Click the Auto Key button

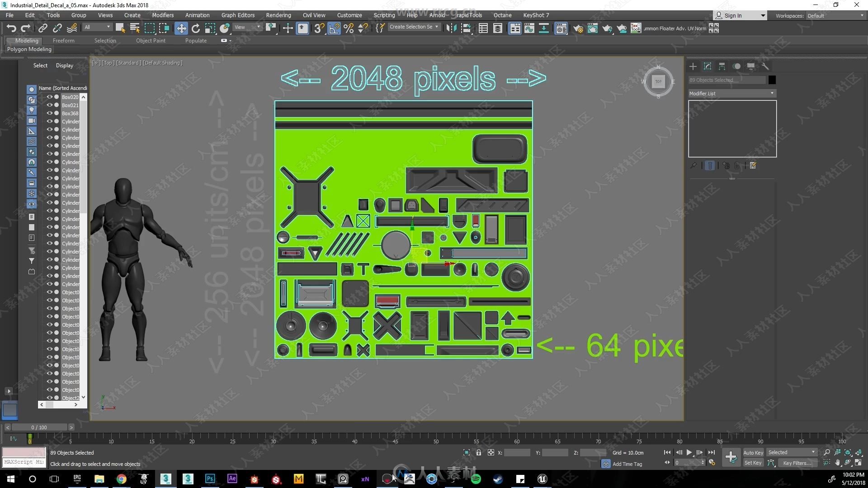[753, 452]
